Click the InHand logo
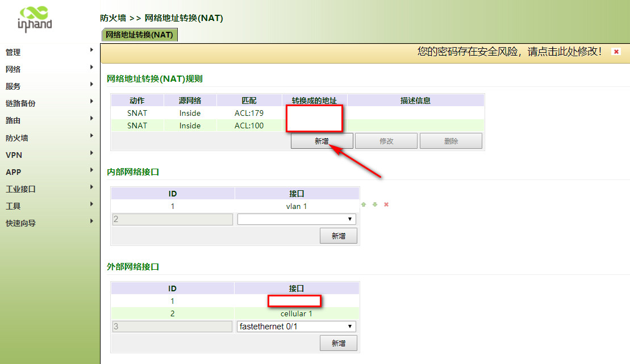Image resolution: width=630 pixels, height=364 pixels. pos(35,20)
